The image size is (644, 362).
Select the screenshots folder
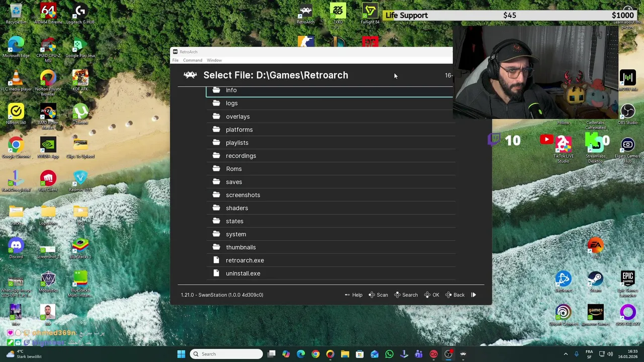(x=330, y=195)
